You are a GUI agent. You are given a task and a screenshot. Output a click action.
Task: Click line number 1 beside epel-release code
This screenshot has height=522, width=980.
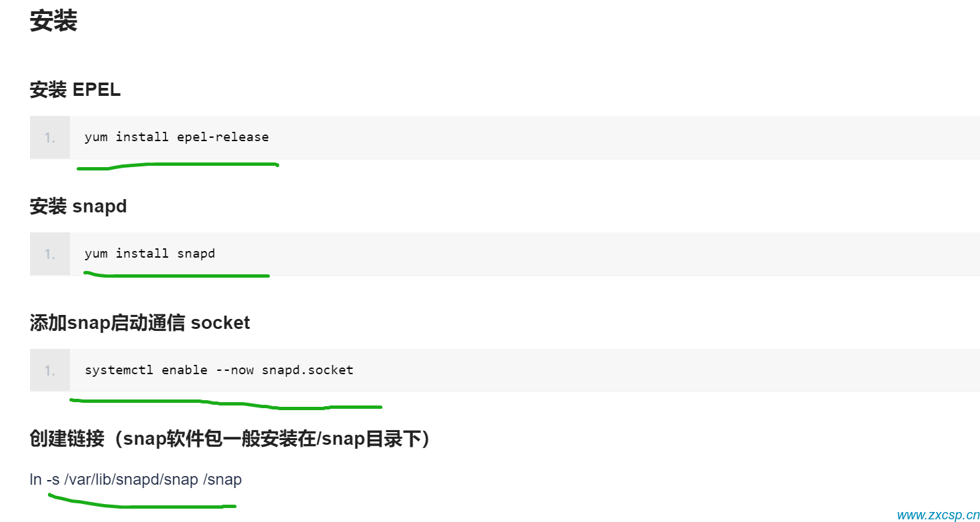point(50,138)
